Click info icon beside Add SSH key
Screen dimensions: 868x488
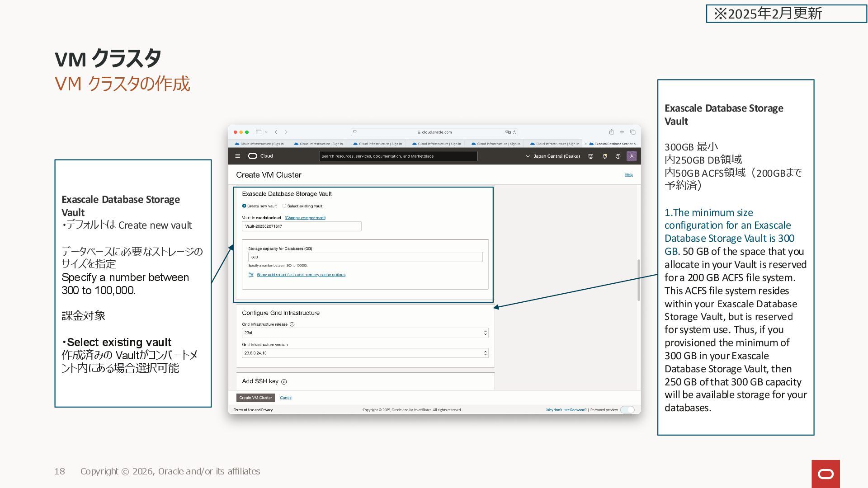(284, 382)
